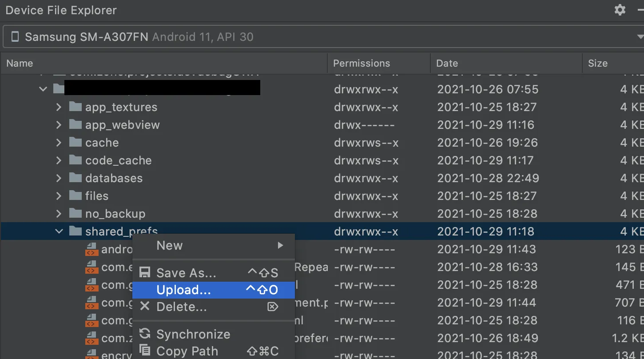Click the Copy Path clipboard icon

click(145, 351)
